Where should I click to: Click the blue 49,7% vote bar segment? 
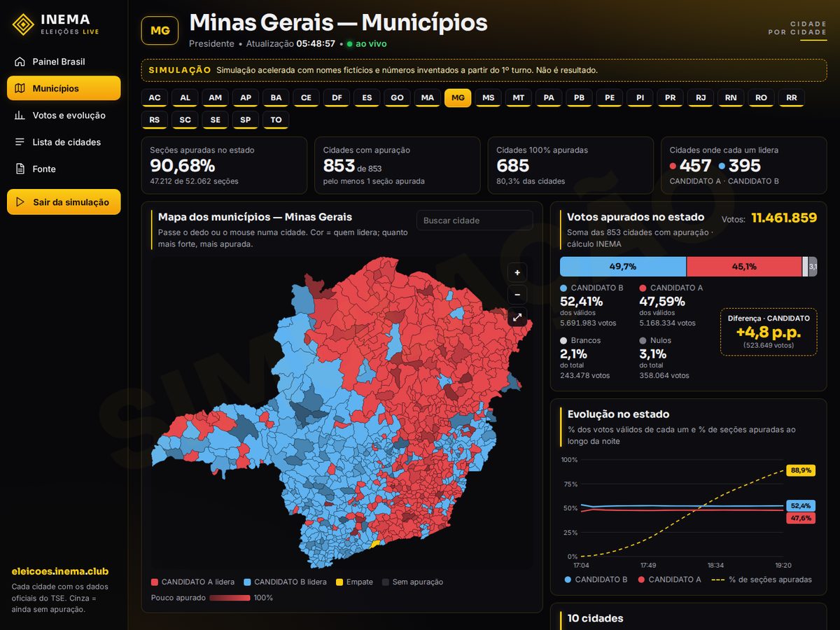point(623,267)
